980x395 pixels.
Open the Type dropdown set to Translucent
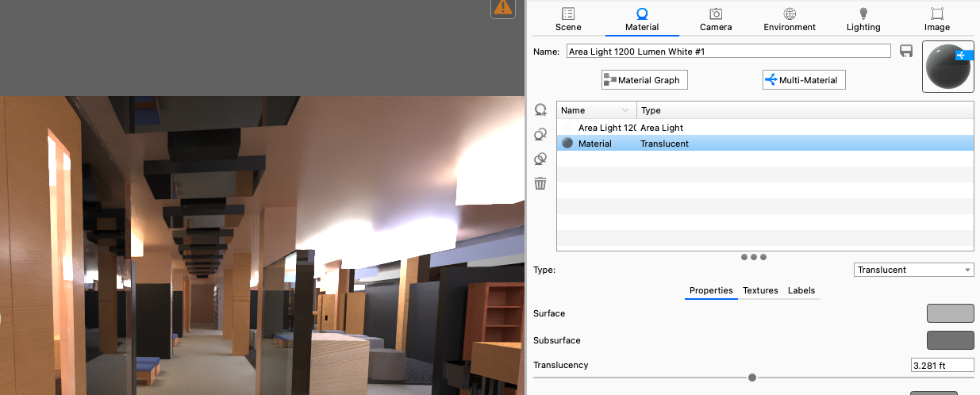914,270
